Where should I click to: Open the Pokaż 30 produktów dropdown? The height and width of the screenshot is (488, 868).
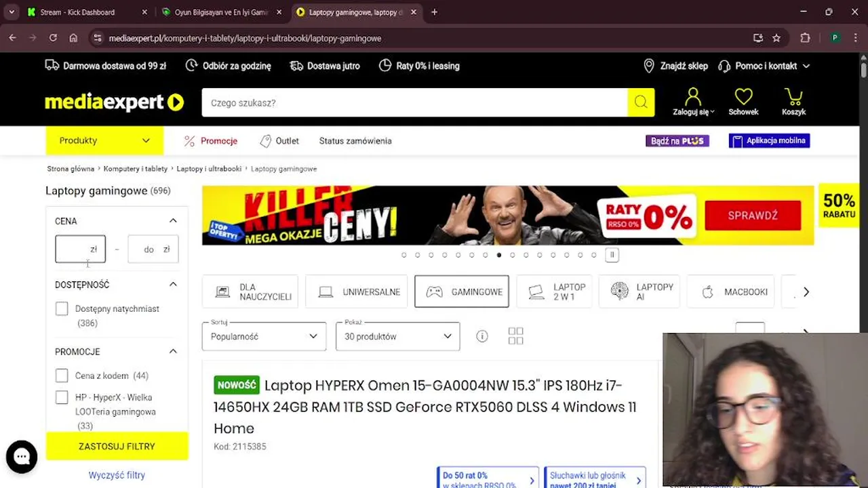click(397, 336)
